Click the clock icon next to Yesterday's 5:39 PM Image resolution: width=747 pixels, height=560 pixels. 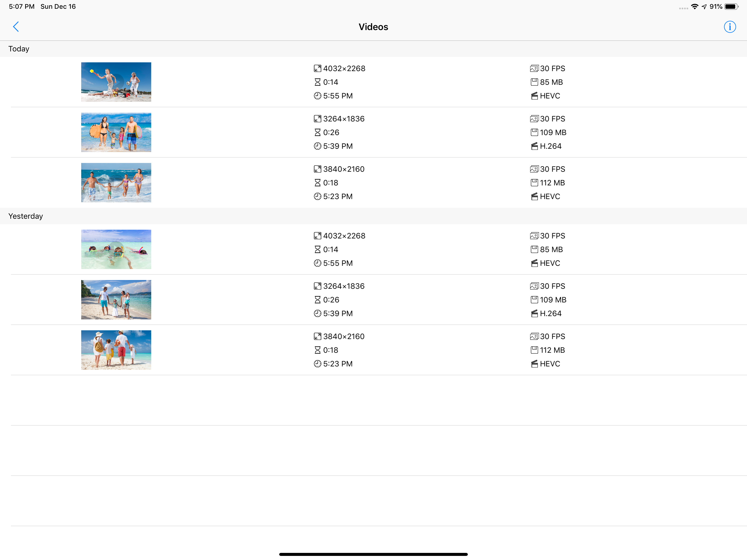[x=317, y=313]
